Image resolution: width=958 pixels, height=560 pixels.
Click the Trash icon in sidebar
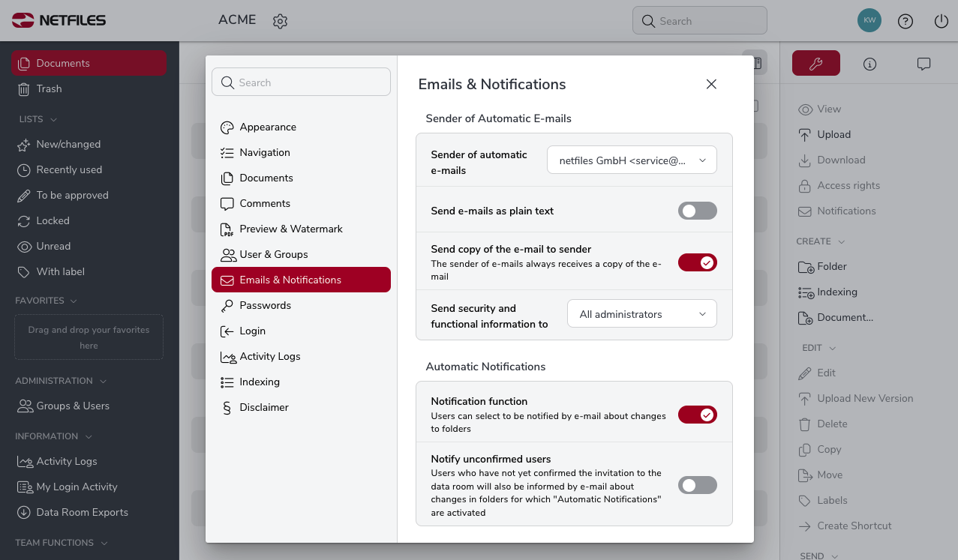click(x=24, y=88)
